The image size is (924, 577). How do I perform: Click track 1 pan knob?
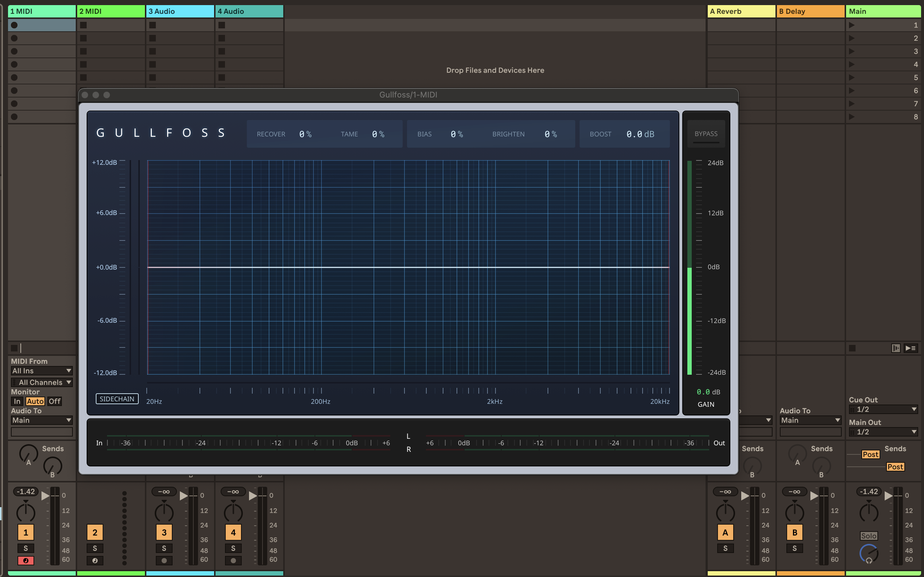pos(25,512)
